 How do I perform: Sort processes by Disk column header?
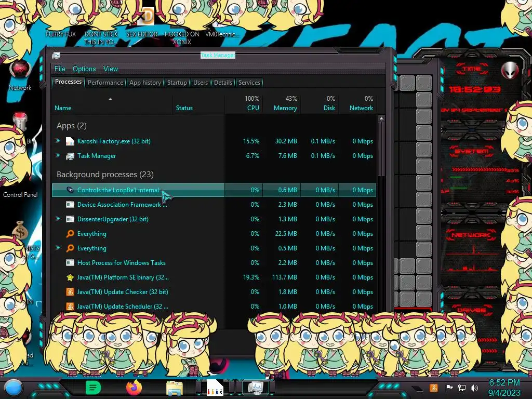[320, 103]
